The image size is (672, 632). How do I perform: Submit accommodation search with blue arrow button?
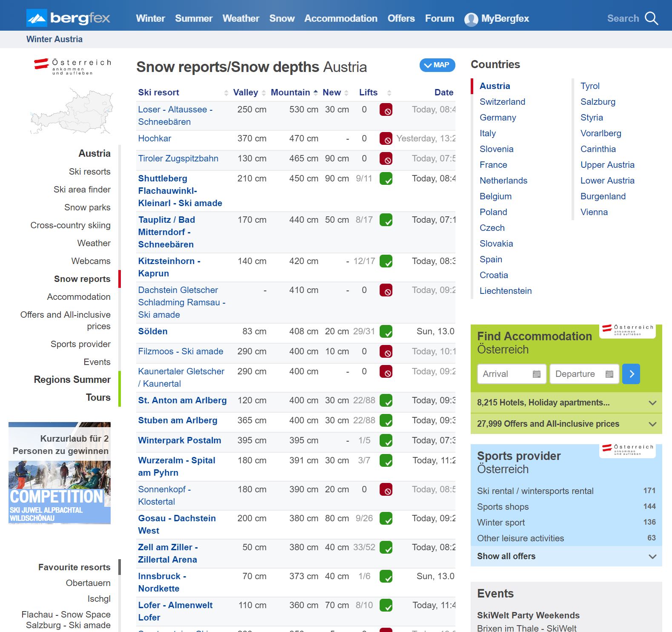point(631,374)
